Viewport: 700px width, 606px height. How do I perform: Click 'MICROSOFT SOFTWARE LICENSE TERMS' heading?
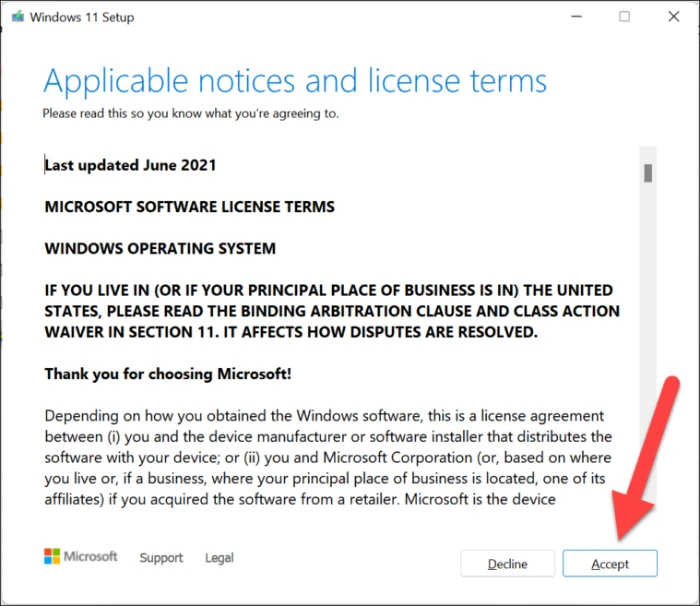[x=189, y=207]
